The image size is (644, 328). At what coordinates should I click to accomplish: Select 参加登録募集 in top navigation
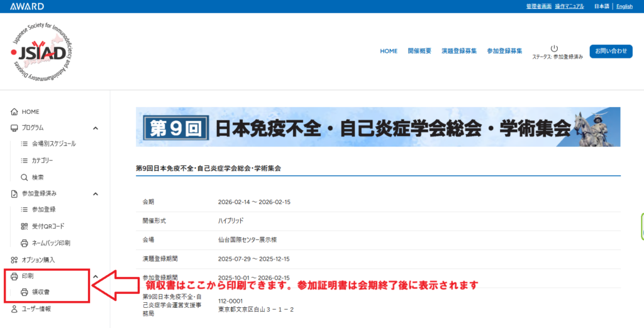coord(504,51)
